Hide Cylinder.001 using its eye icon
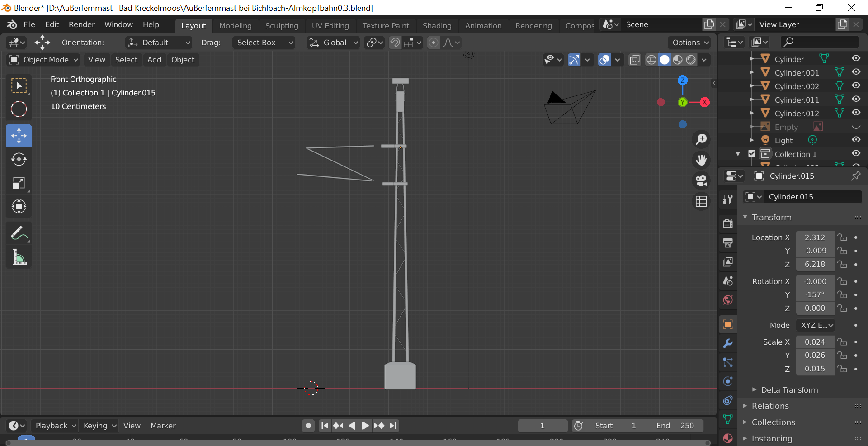Viewport: 868px width, 446px height. click(856, 72)
